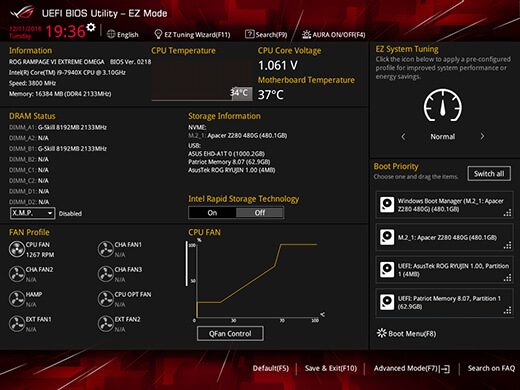
Task: Open Advanced Mode(F7)
Action: coord(412,368)
